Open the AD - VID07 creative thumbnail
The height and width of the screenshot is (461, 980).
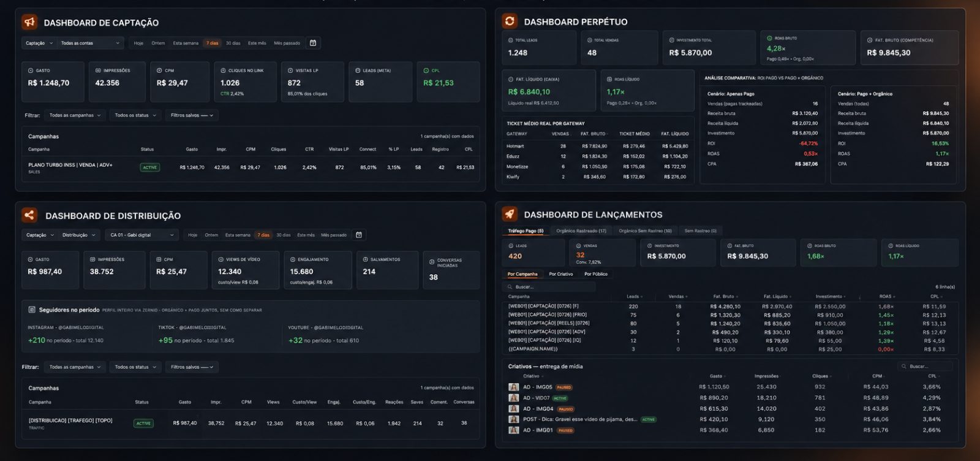click(x=513, y=398)
